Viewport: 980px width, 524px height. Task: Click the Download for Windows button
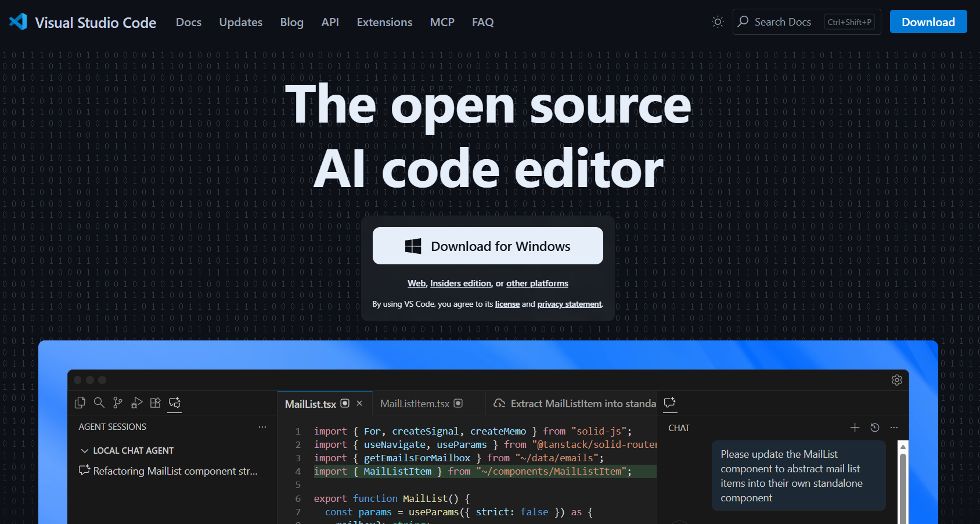488,246
